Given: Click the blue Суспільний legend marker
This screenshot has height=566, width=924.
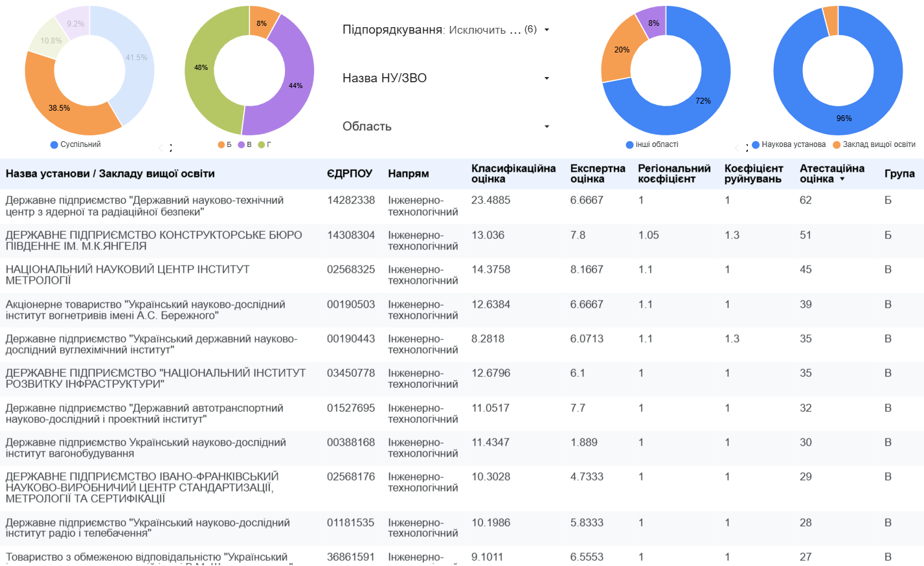Looking at the screenshot, I should pyautogui.click(x=54, y=145).
